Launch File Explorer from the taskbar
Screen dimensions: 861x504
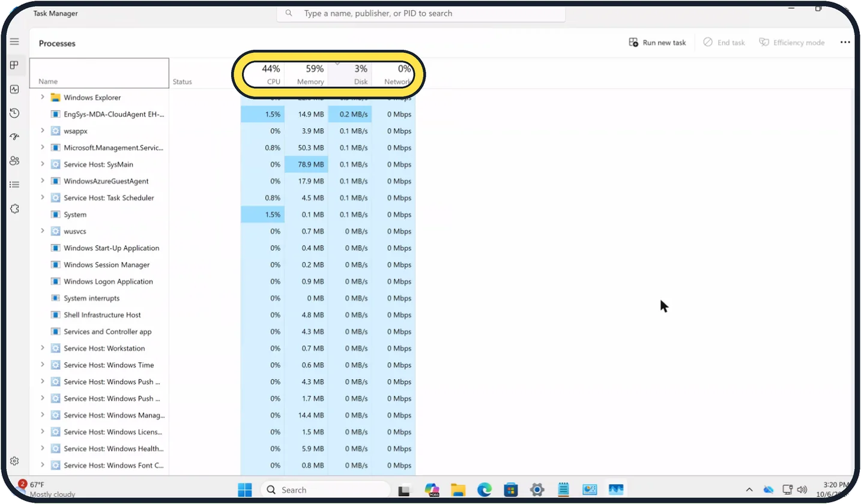click(458, 490)
